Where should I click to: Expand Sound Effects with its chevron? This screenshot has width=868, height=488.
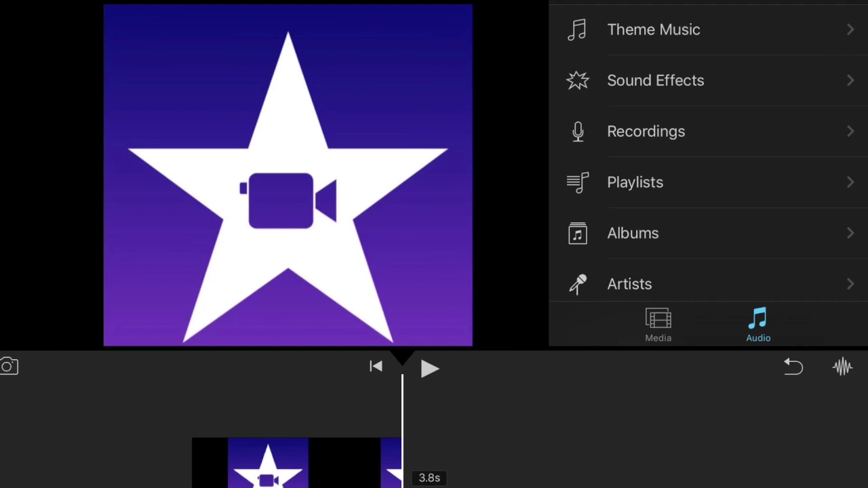(x=850, y=81)
